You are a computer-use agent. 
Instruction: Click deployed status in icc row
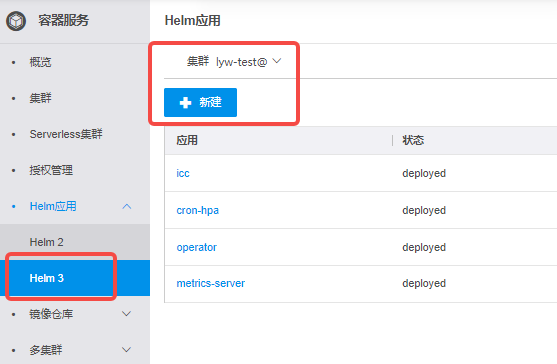coord(424,173)
